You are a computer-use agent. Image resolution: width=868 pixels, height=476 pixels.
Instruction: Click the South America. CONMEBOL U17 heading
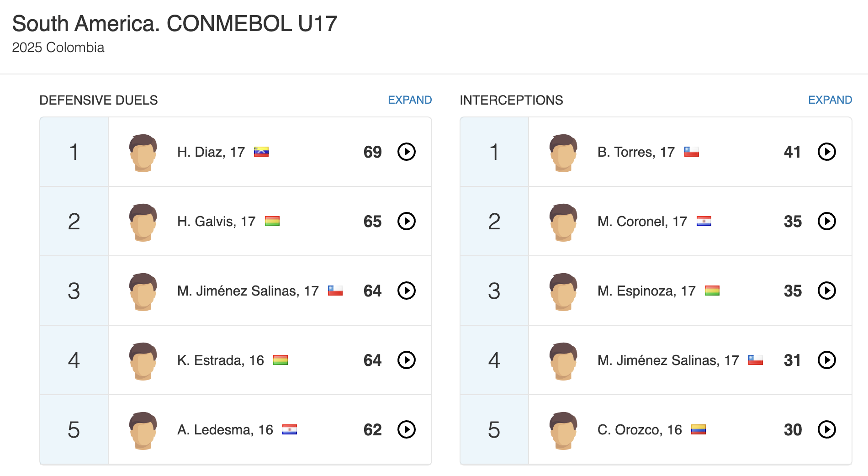click(175, 24)
